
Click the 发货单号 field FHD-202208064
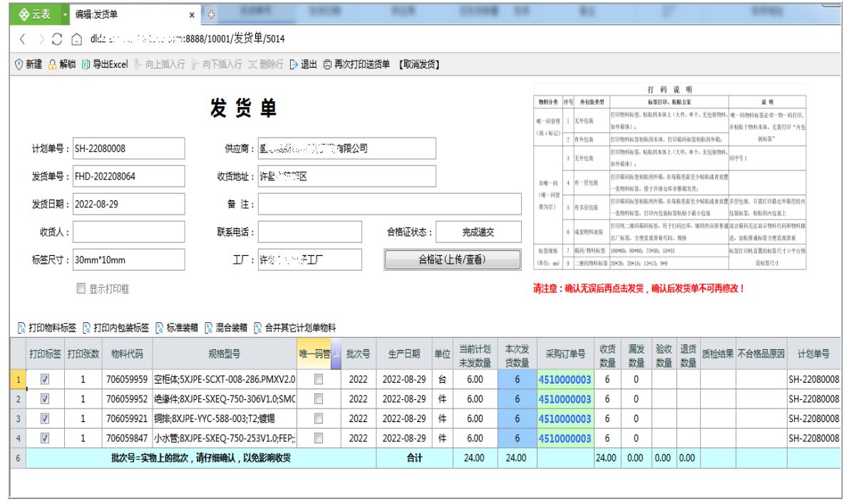[129, 177]
